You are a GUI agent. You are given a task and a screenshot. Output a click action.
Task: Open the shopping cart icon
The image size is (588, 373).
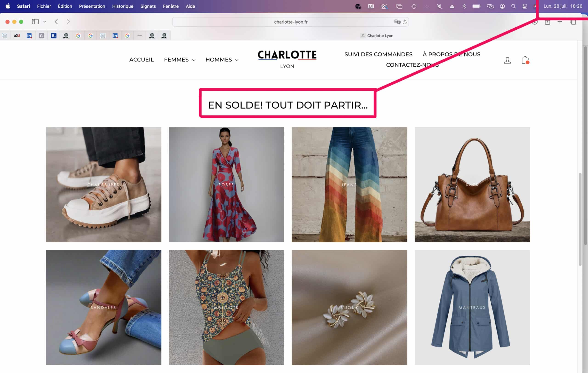pos(525,60)
